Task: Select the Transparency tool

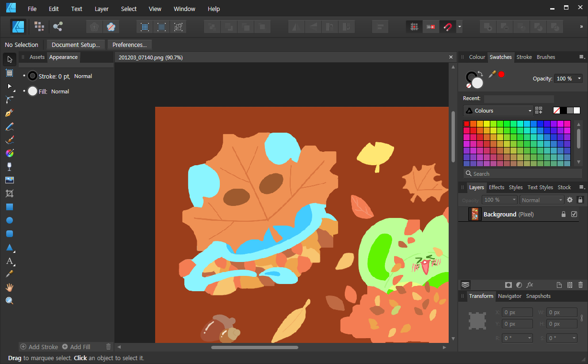Action: [10, 167]
